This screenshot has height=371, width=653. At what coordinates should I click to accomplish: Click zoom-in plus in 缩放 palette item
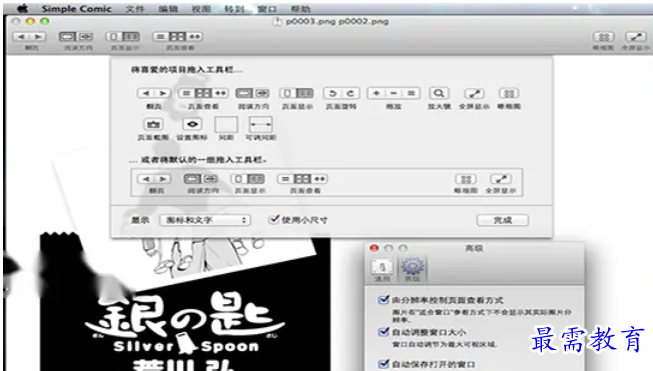point(376,93)
